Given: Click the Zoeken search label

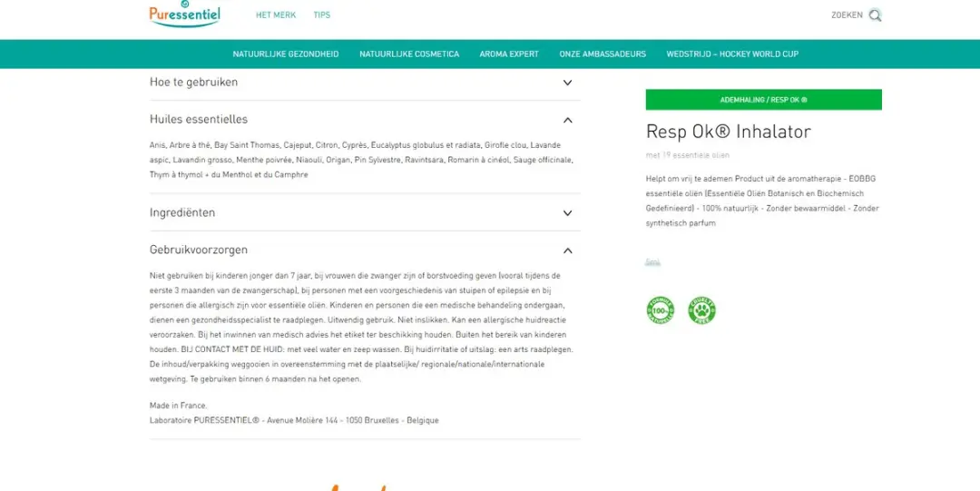Looking at the screenshot, I should (847, 15).
